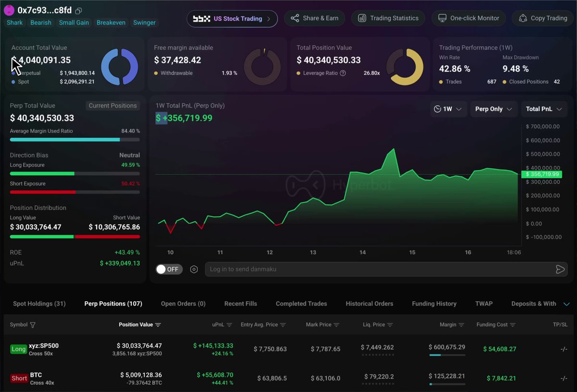Click the send danmaku arrow icon

pyautogui.click(x=560, y=269)
